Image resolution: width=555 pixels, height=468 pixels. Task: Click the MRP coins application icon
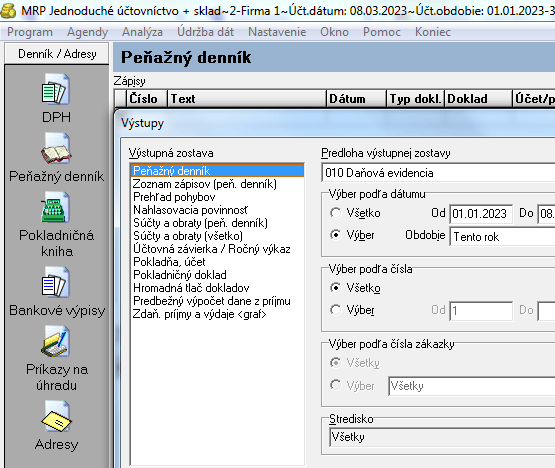tap(8, 10)
